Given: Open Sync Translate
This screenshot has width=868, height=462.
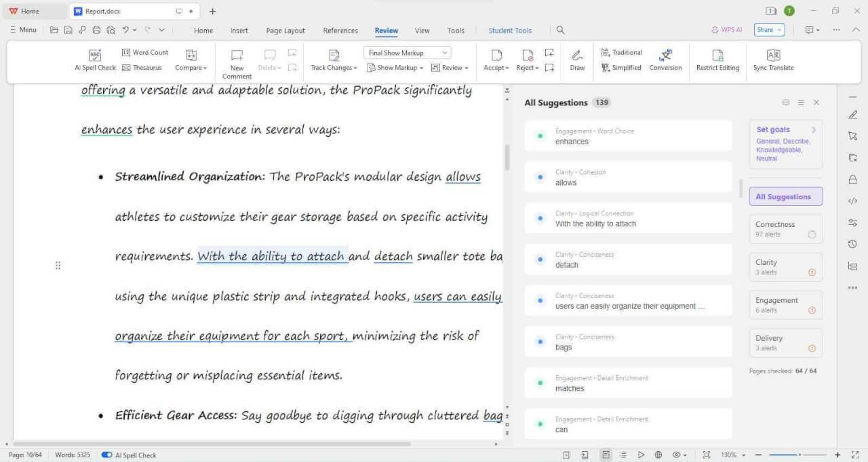Looking at the screenshot, I should tap(773, 56).
